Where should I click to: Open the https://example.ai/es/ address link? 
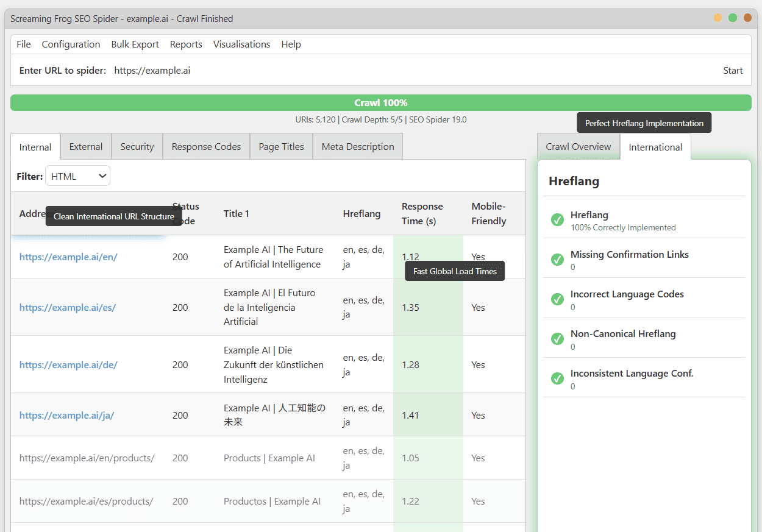[68, 308]
